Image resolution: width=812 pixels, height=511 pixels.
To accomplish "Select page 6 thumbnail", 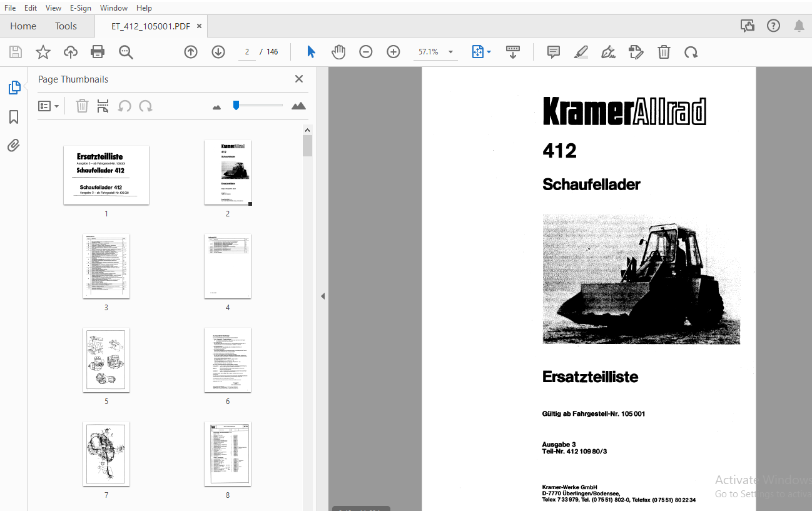I will click(228, 360).
